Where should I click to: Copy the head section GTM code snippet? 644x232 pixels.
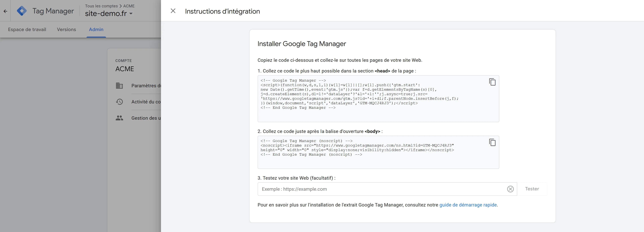[x=492, y=82]
